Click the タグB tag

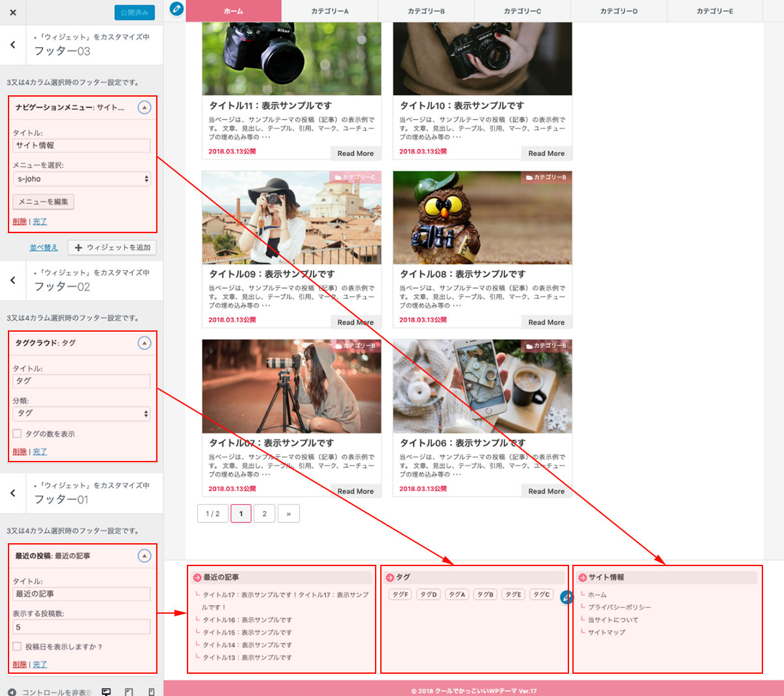coord(485,594)
